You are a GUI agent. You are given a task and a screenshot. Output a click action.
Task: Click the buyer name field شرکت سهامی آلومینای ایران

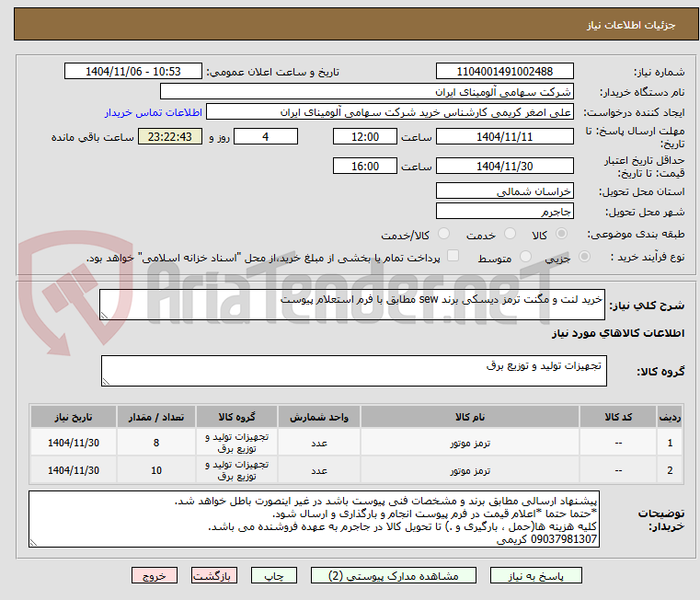[366, 92]
